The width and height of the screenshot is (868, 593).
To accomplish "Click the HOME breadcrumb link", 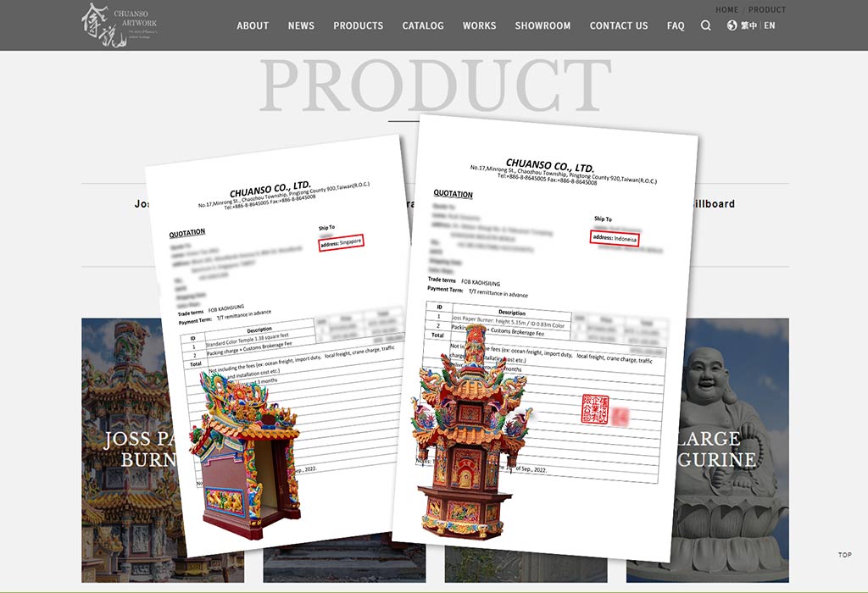I will point(726,9).
